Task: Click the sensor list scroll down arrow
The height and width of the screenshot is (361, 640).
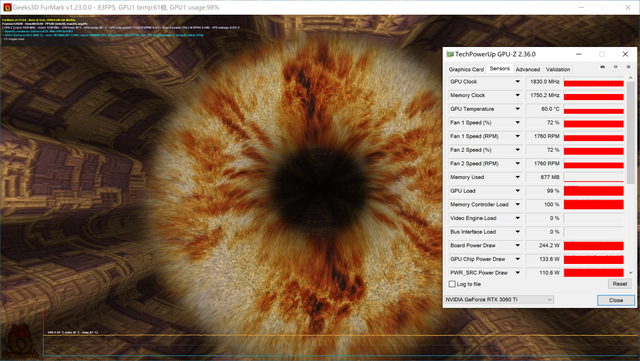Action: click(631, 272)
